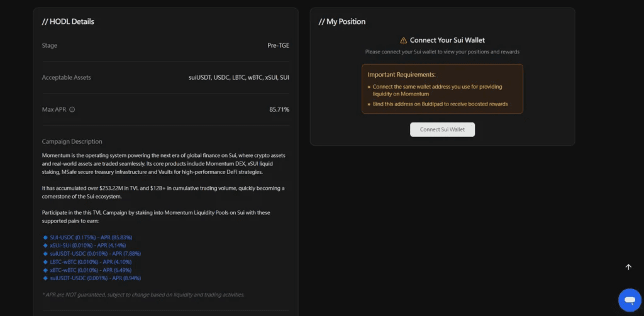Click the Pre-TGE stage value

click(x=278, y=45)
